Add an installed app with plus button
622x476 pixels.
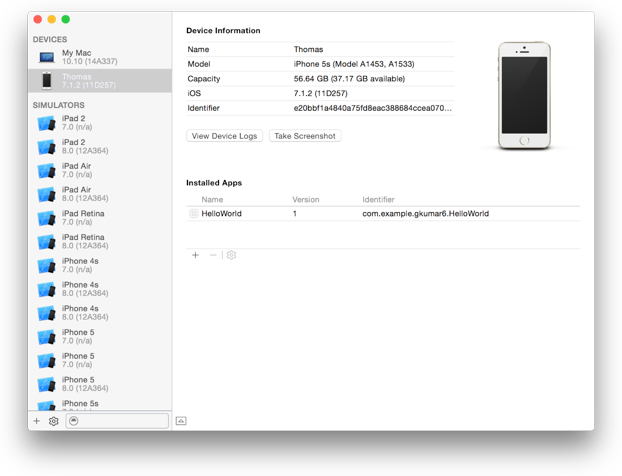coord(195,255)
